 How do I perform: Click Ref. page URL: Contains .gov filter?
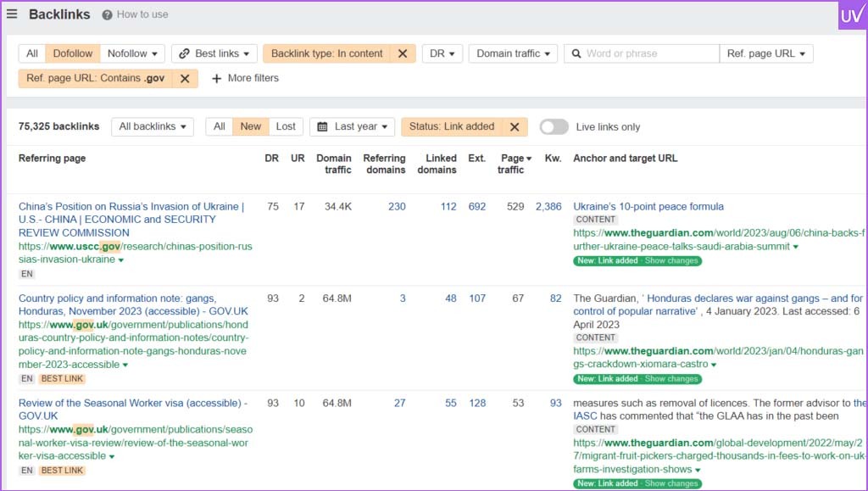coord(95,79)
